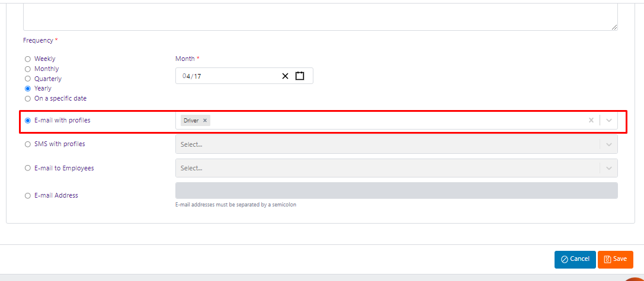Click the Month date input showing 04/17

[x=244, y=76]
